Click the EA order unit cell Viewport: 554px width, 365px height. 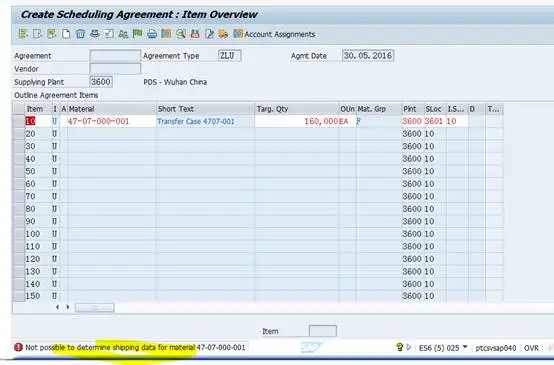coord(347,121)
